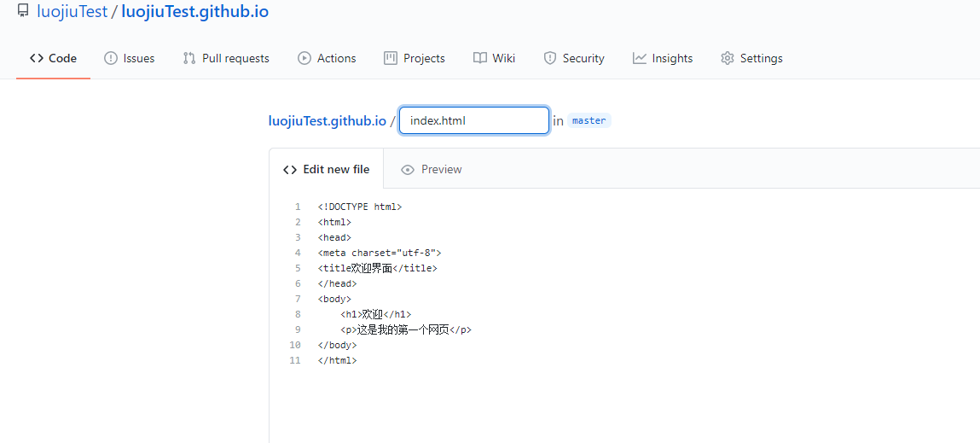Click the luojiuTest.github.io breadcrumb link
The height and width of the screenshot is (443, 980).
pyautogui.click(x=327, y=120)
